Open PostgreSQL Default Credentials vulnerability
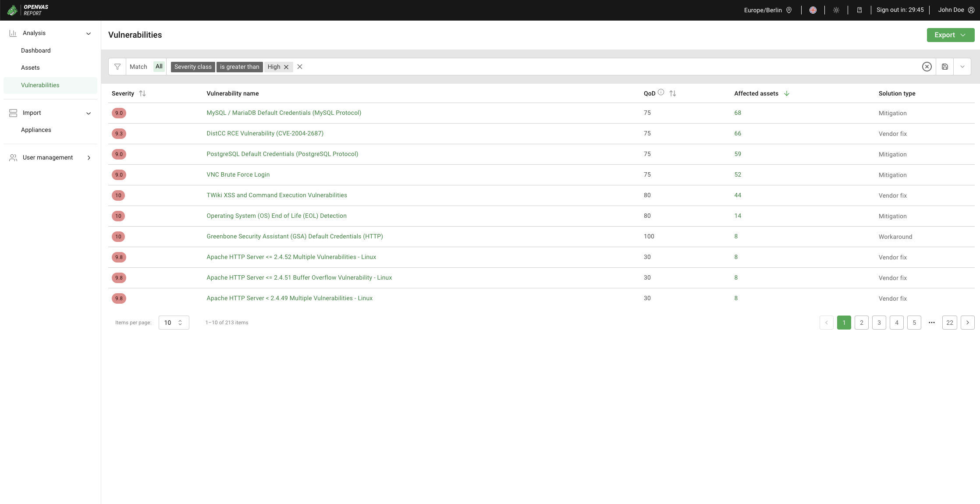Screen dimensions: 980x504 pos(282,154)
